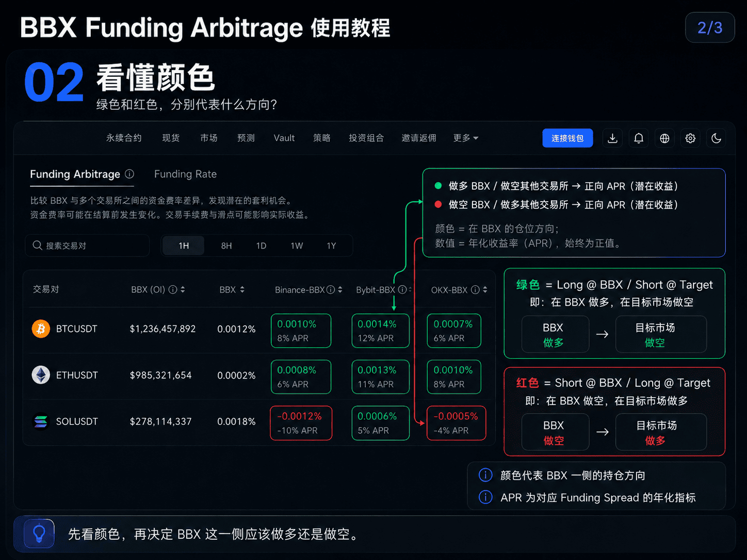Select the Funding Arbitrage tab

click(75, 174)
